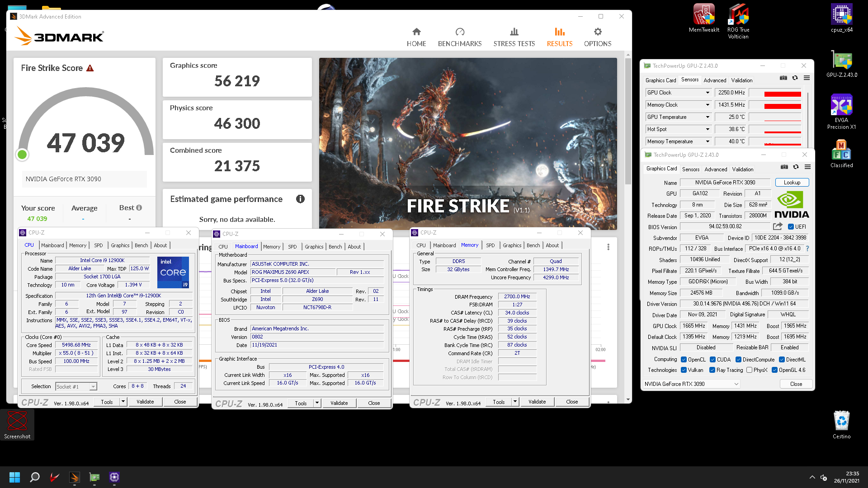The width and height of the screenshot is (868, 488).
Task: Switch to Bench tab in CPU-Z Mainboard window
Action: click(x=335, y=247)
